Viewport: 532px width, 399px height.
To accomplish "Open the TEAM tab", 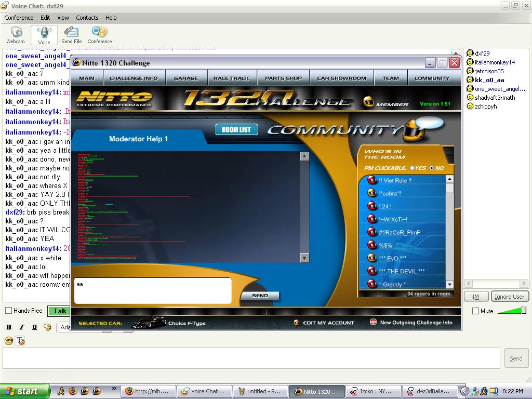I will tap(391, 78).
